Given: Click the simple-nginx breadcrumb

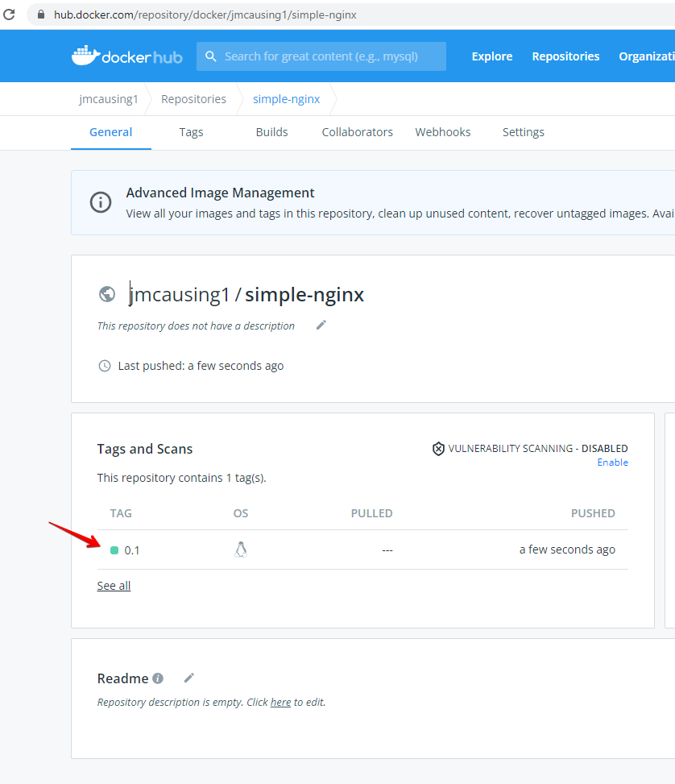Looking at the screenshot, I should 287,99.
